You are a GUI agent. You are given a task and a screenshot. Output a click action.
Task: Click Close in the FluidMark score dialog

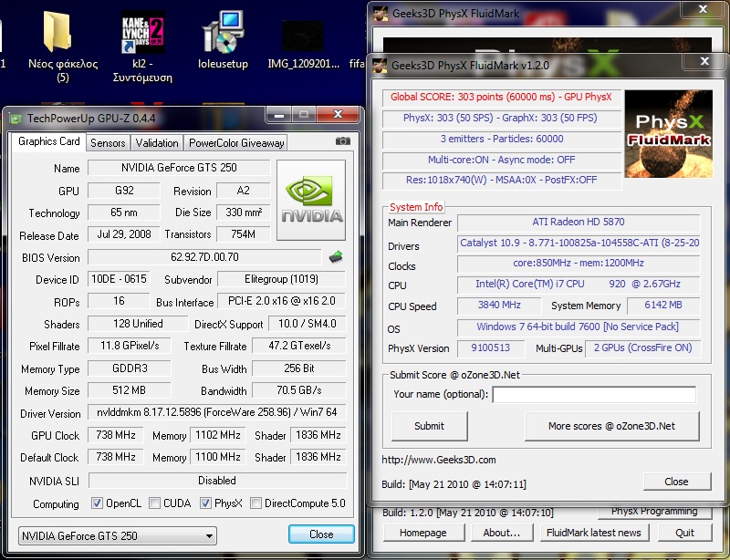point(676,482)
